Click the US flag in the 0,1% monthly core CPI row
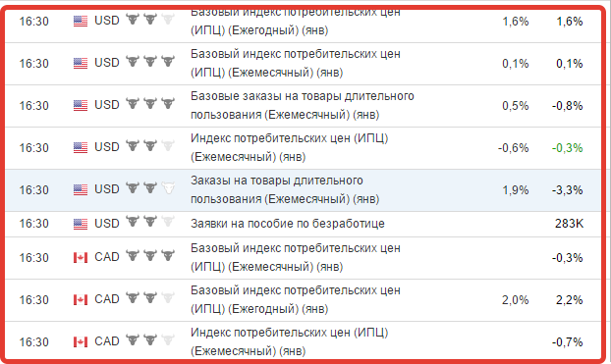 coord(81,63)
